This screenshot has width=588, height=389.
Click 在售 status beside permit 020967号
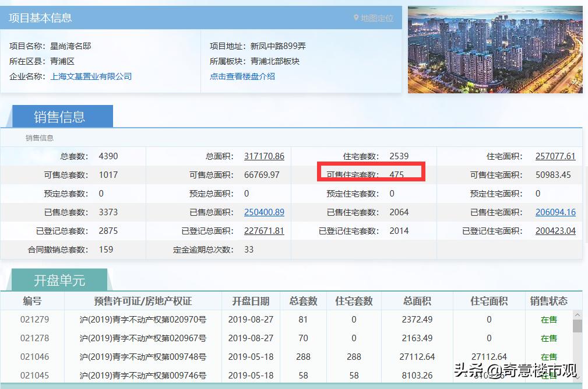(x=548, y=338)
